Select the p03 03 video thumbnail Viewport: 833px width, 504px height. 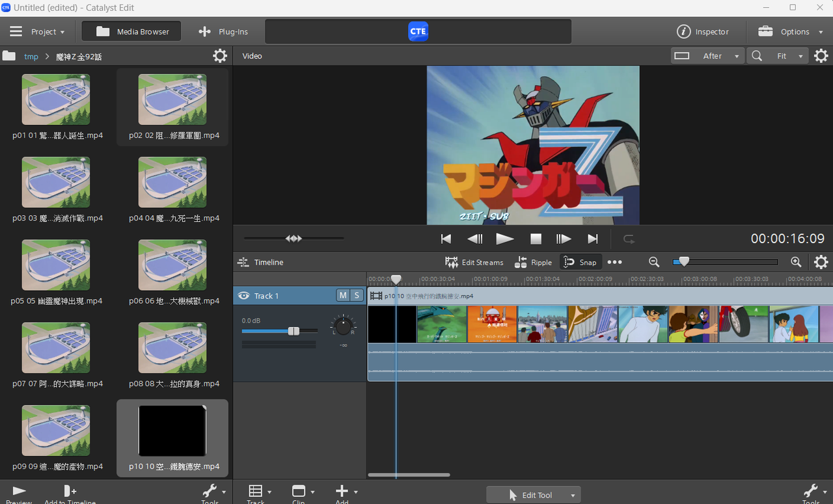coord(56,182)
